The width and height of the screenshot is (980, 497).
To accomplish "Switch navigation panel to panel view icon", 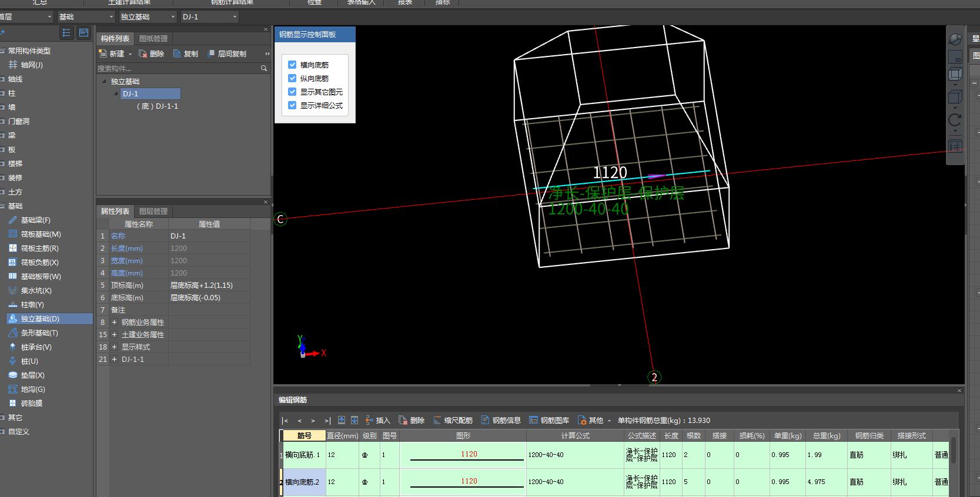I will [83, 33].
